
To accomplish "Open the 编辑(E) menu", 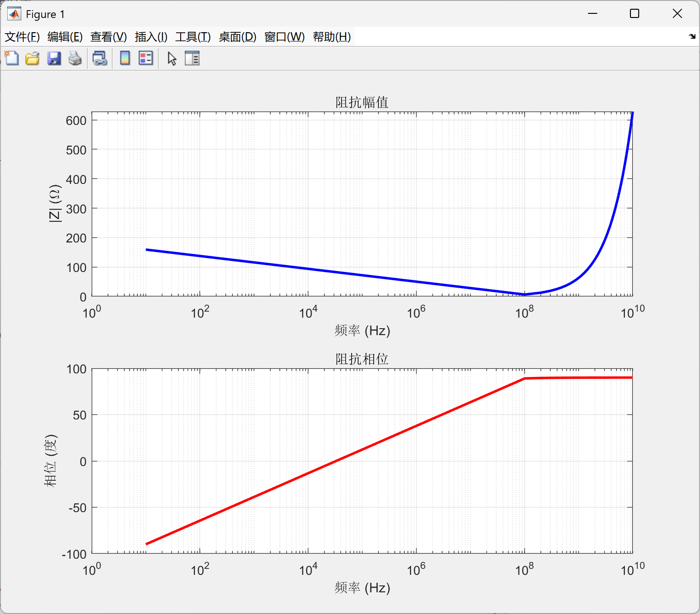I will [x=65, y=37].
